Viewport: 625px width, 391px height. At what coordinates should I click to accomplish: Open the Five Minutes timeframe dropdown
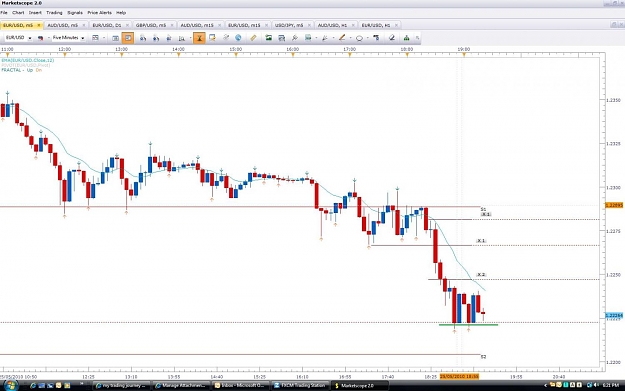tap(83, 38)
